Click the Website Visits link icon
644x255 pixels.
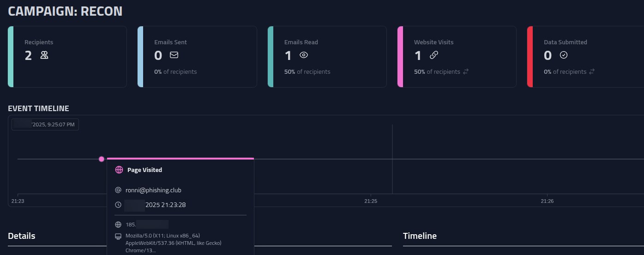[x=433, y=55]
